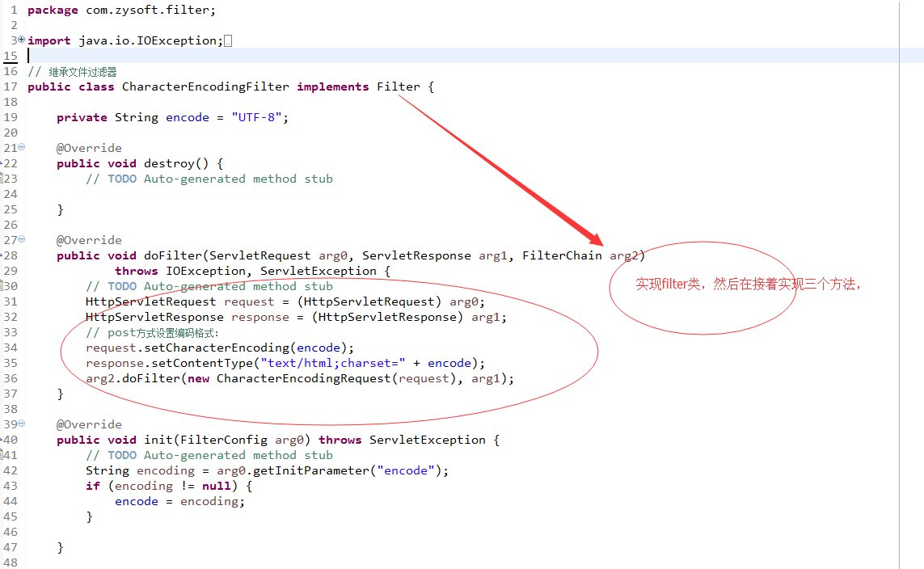This screenshot has height=569, width=924.
Task: Click the TODO comment inside destroy()
Action: coord(209,179)
